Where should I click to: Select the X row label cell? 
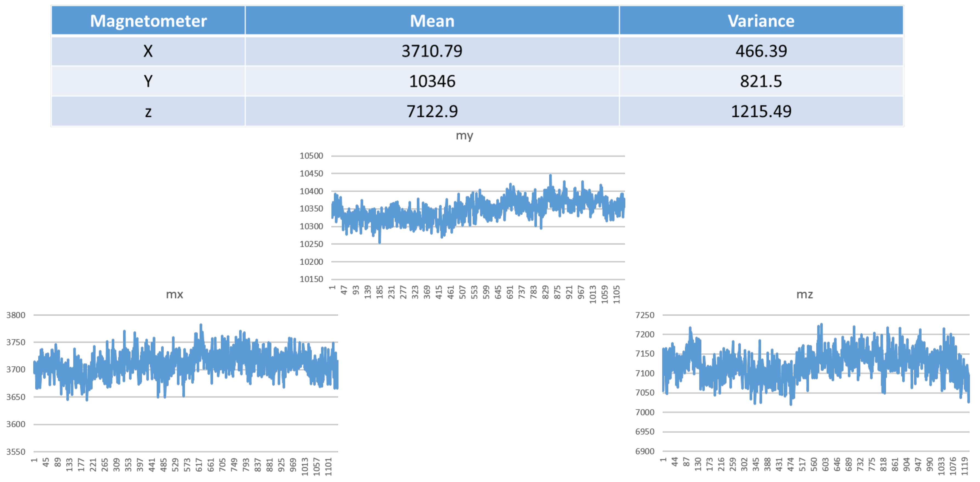(148, 51)
